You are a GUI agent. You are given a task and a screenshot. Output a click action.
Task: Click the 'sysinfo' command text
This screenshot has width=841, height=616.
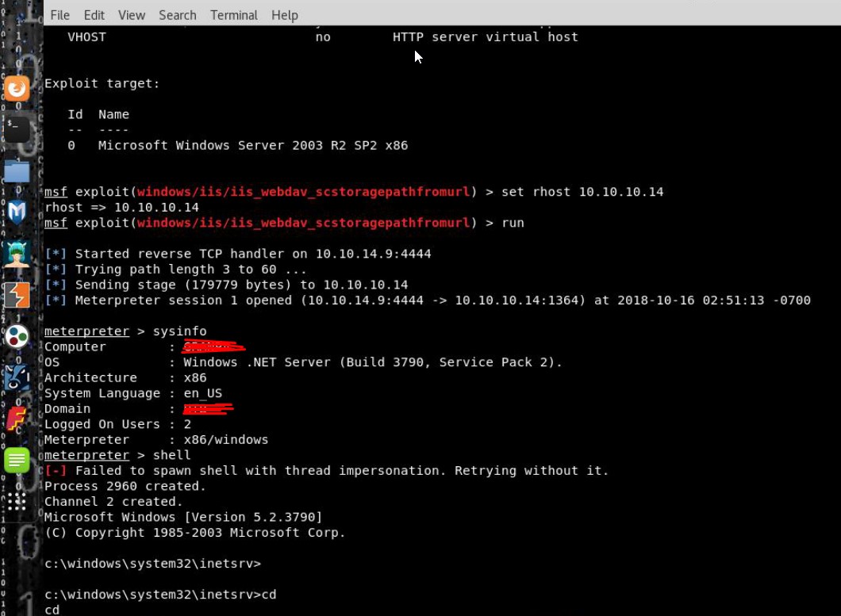(x=179, y=331)
